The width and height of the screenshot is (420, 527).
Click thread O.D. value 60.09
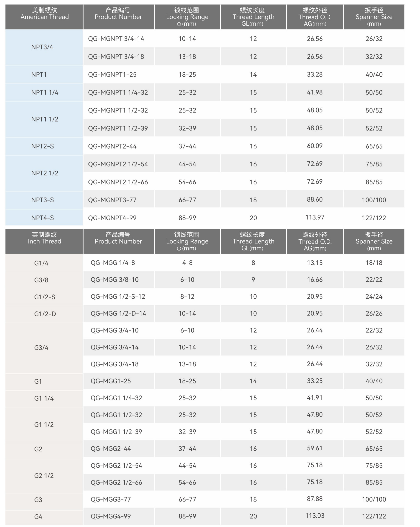[315, 146]
